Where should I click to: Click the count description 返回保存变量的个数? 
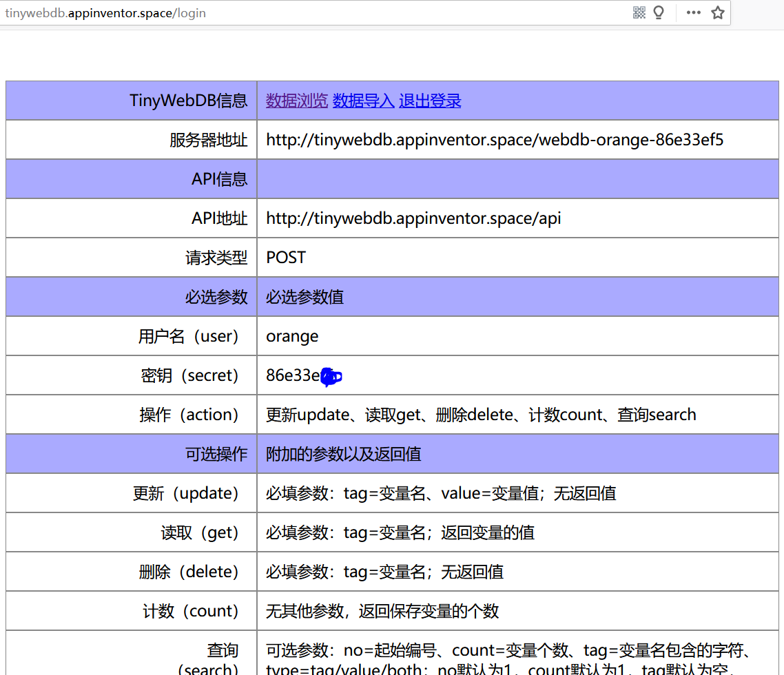click(382, 612)
